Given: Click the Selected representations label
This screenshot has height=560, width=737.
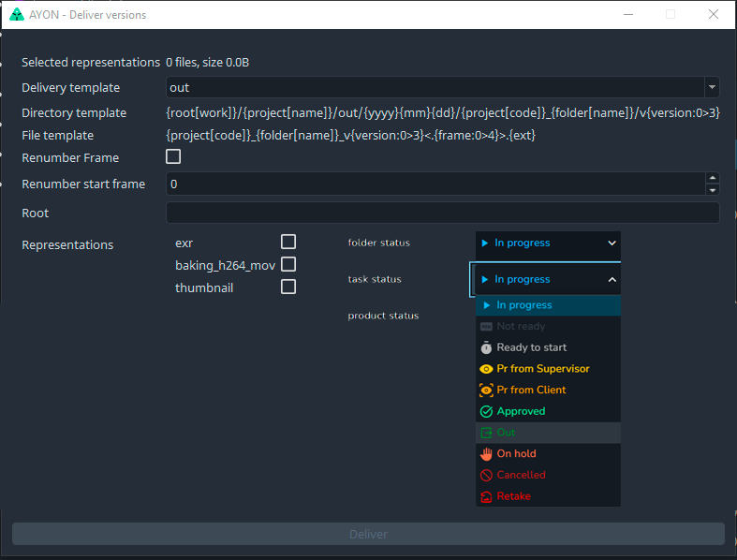Looking at the screenshot, I should [91, 63].
